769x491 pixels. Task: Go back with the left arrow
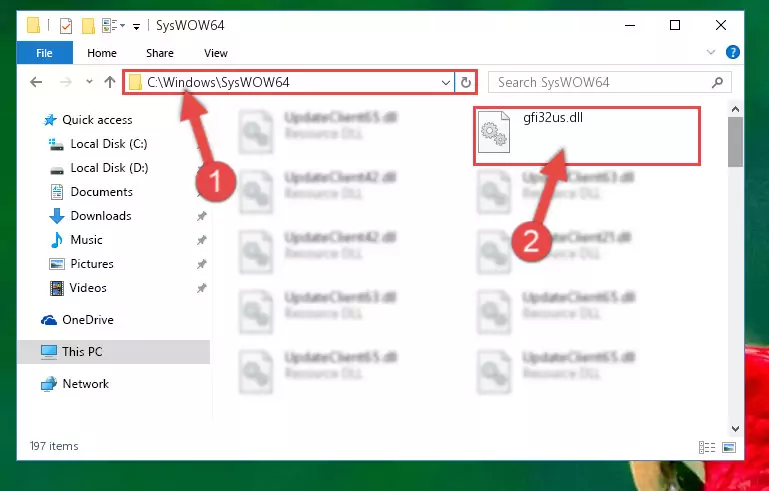(36, 82)
